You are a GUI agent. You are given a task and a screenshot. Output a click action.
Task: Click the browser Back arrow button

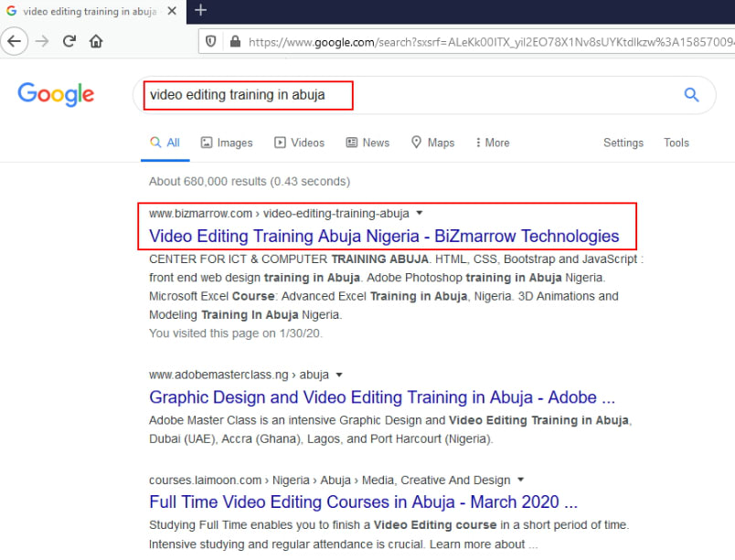point(14,42)
